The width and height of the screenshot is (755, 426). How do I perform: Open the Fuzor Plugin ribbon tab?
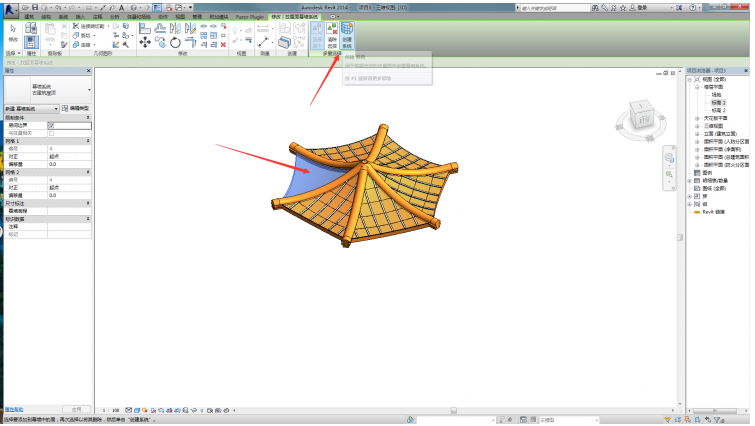click(249, 17)
